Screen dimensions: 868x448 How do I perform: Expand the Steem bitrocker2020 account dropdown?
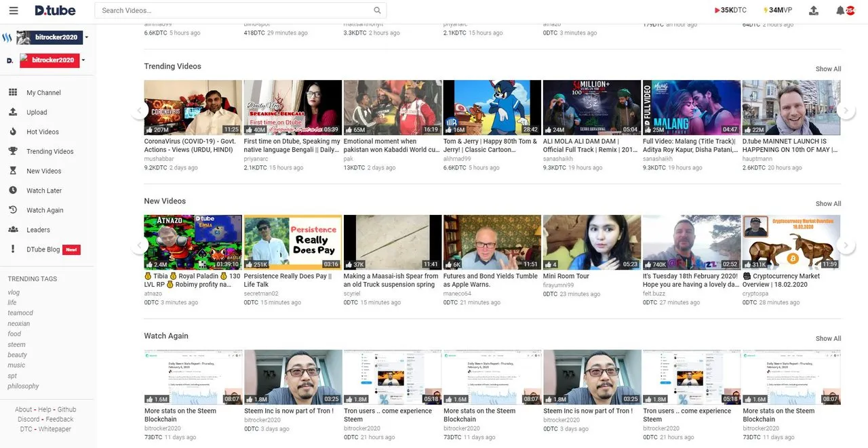coord(87,37)
